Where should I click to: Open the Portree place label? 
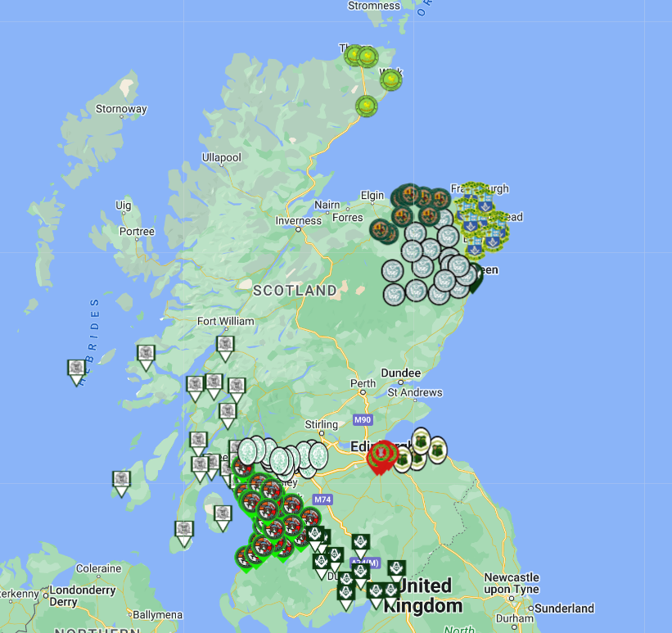(x=137, y=232)
